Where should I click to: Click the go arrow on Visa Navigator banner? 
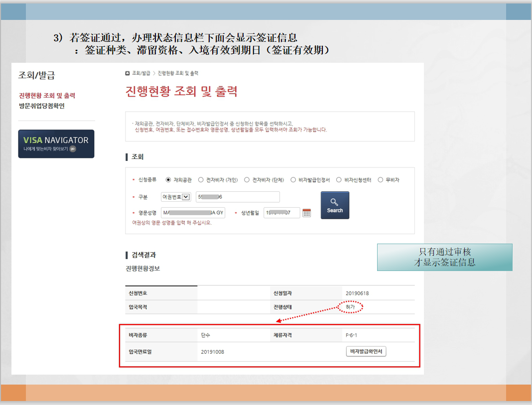[73, 149]
